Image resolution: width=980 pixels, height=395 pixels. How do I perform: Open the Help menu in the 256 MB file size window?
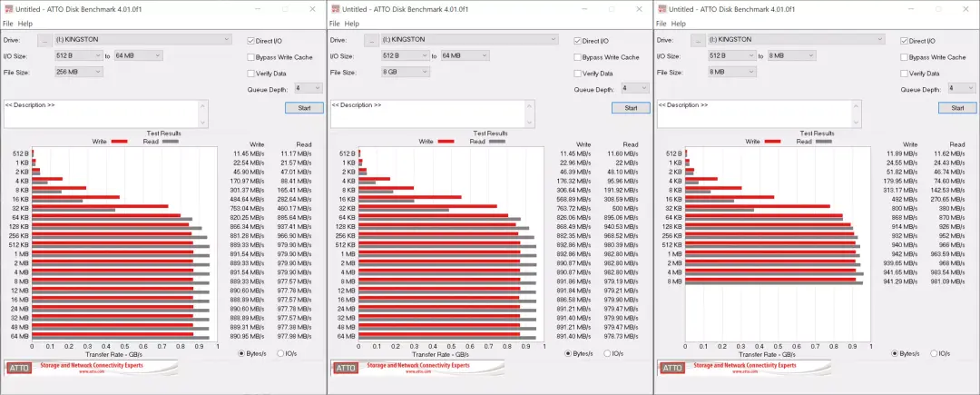[x=25, y=24]
